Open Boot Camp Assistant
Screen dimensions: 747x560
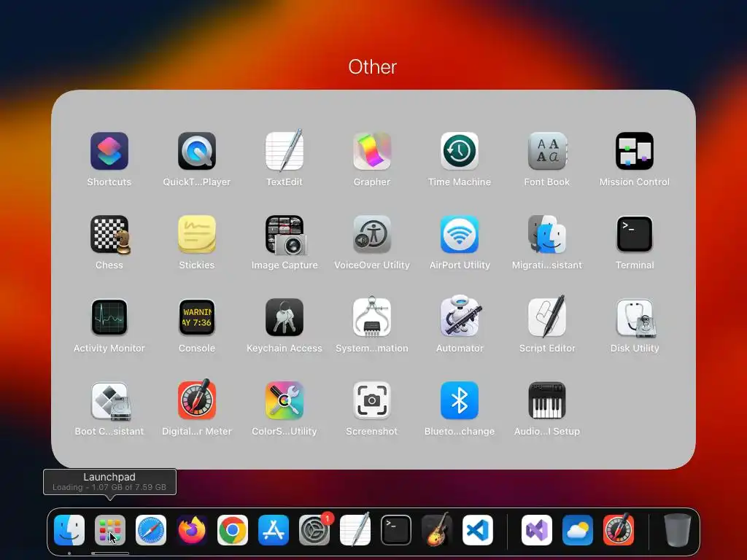[111, 402]
